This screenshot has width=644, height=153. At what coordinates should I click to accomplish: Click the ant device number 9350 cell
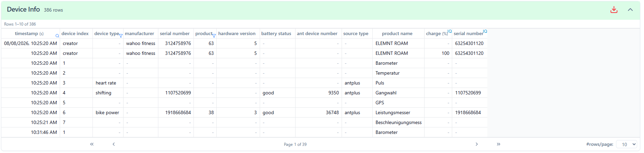[x=318, y=93]
